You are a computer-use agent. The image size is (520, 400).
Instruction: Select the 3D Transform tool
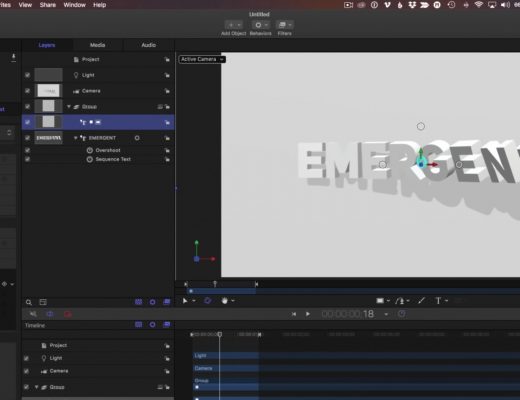coord(207,301)
